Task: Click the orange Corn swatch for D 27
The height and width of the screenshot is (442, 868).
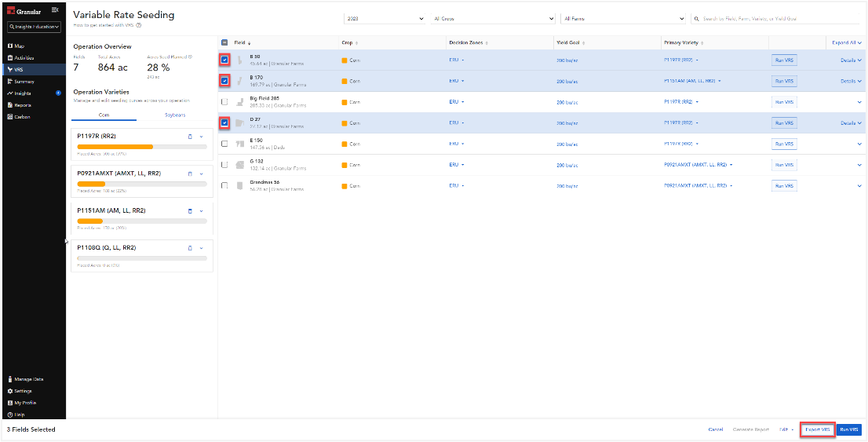Action: [345, 123]
